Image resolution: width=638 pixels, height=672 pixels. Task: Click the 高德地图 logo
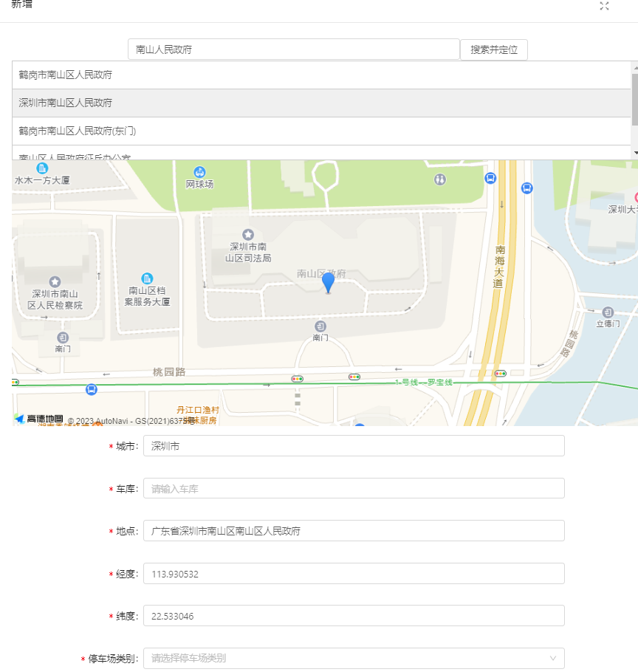point(38,419)
